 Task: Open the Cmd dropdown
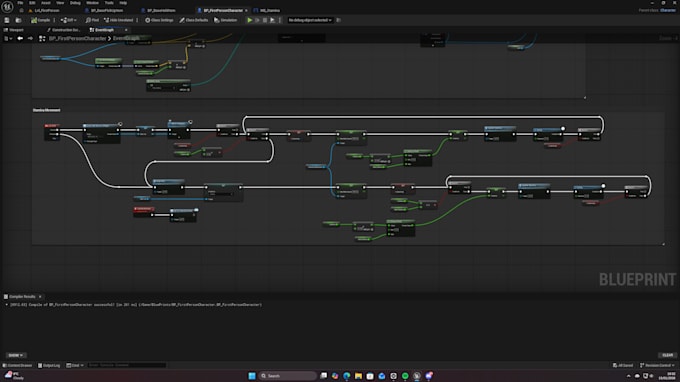coord(75,366)
